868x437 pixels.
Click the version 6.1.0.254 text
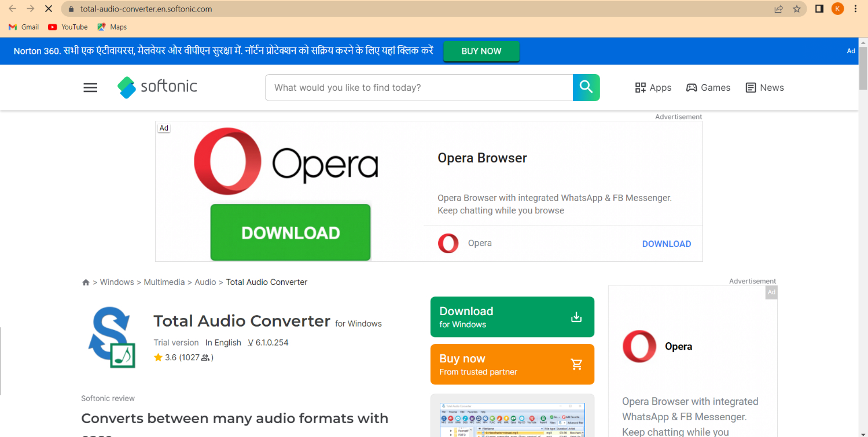pos(268,343)
